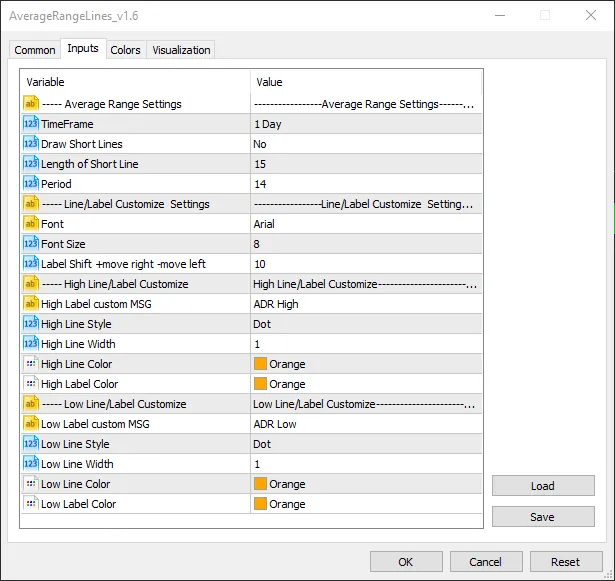Select the string icon beside Font row
Image resolution: width=615 pixels, height=581 pixels.
31,224
